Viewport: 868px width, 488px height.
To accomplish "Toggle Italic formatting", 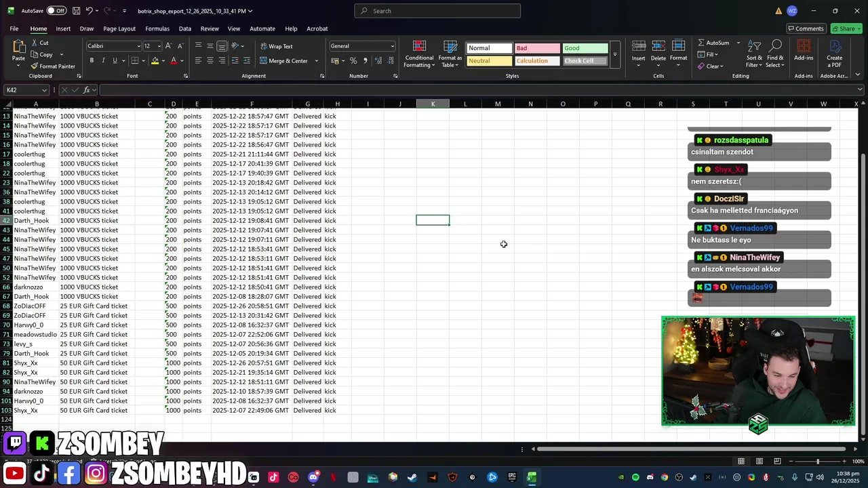I will 103,61.
